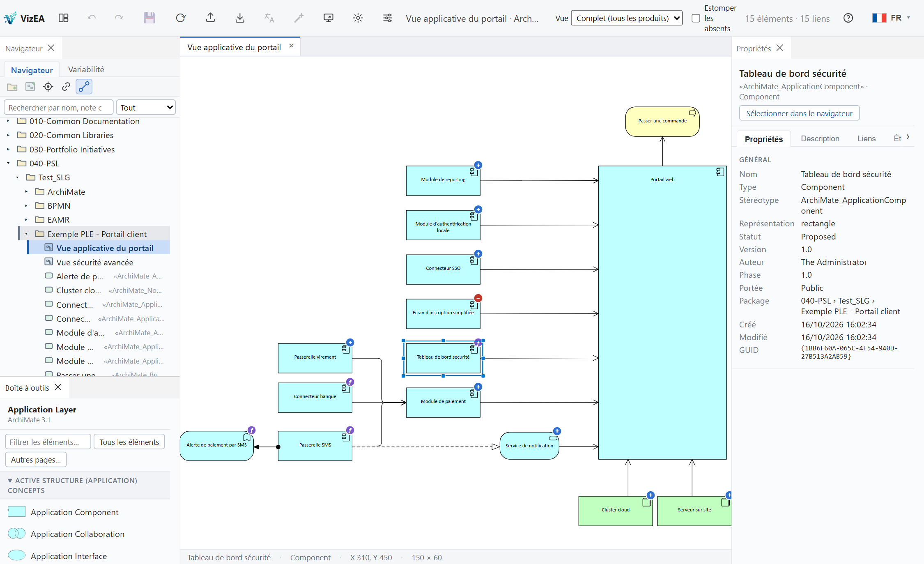Click the translate icon in the toolbar

coord(269,18)
